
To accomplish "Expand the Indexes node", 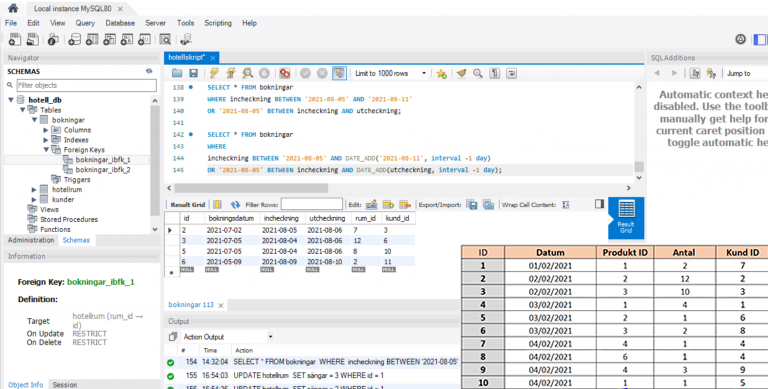I will pos(46,140).
